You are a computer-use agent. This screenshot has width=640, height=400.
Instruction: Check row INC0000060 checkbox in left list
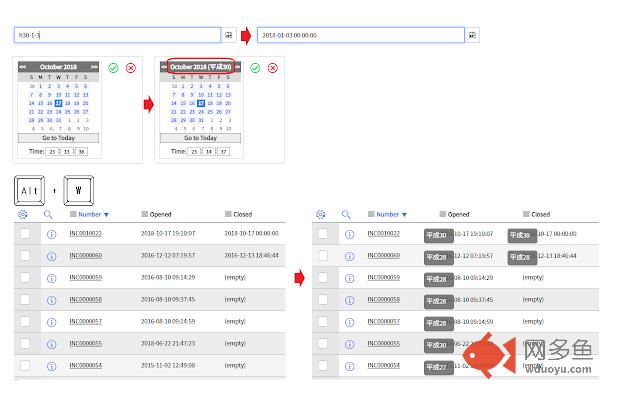click(x=25, y=256)
